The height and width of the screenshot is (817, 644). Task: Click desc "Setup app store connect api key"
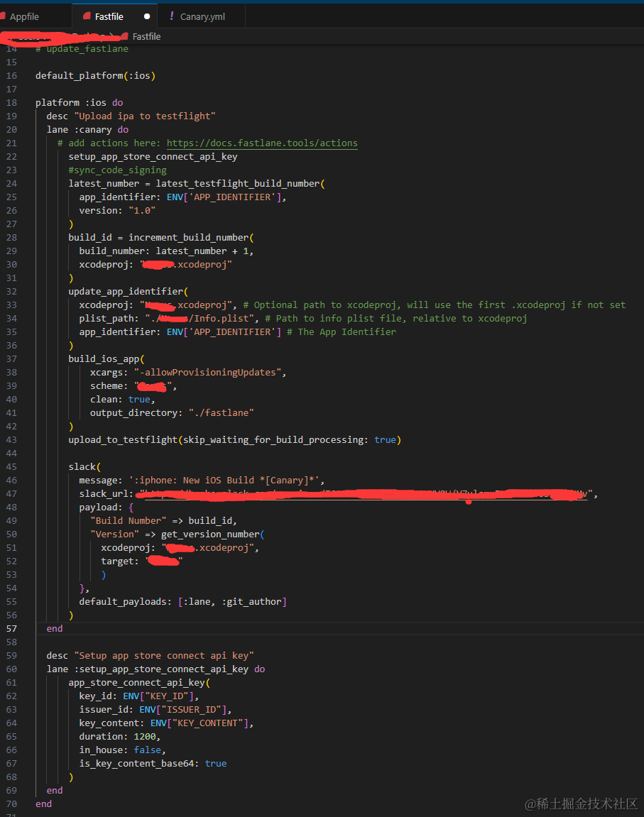coord(150,655)
